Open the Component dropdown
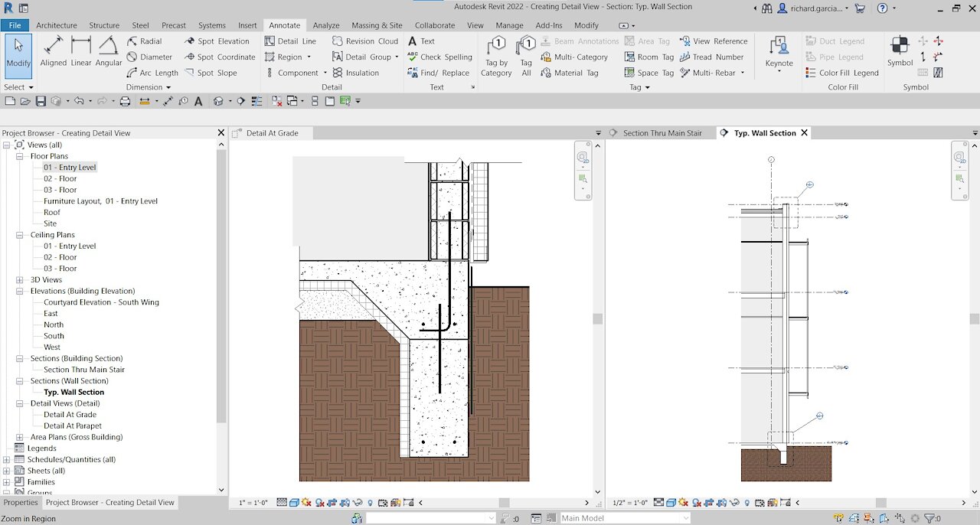Viewport: 980px width, 525px height. pos(325,73)
